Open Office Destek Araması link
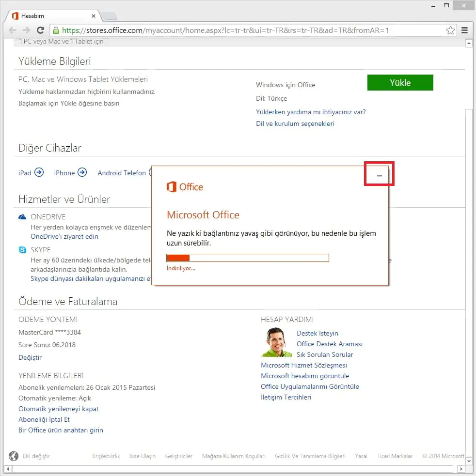The height and width of the screenshot is (476, 476). (x=330, y=344)
